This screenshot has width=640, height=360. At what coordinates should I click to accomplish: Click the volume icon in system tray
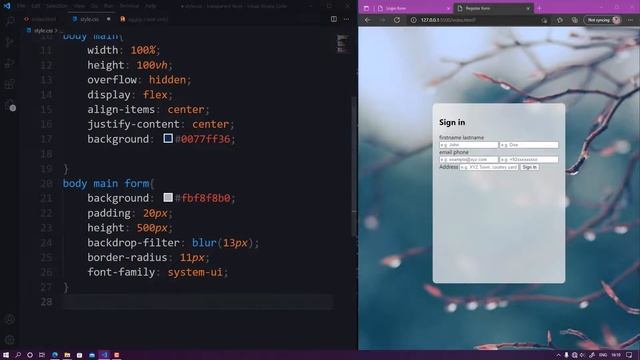point(582,355)
